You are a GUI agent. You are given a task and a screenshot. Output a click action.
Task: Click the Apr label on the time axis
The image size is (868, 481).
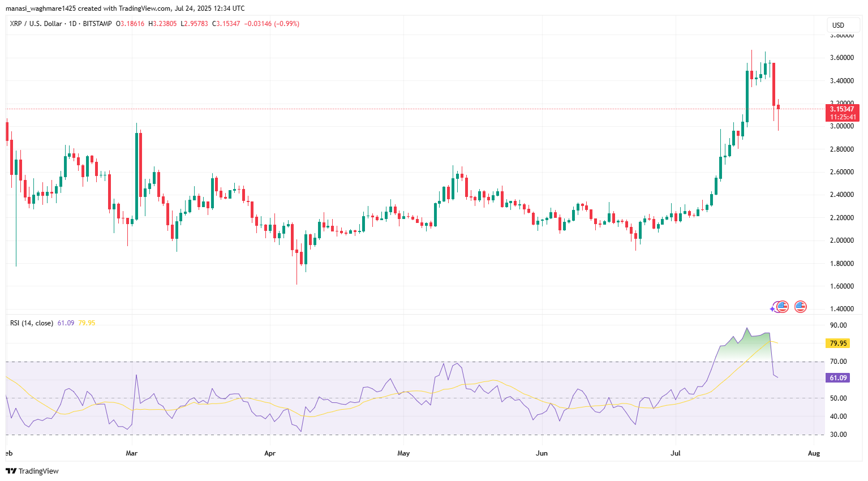270,453
